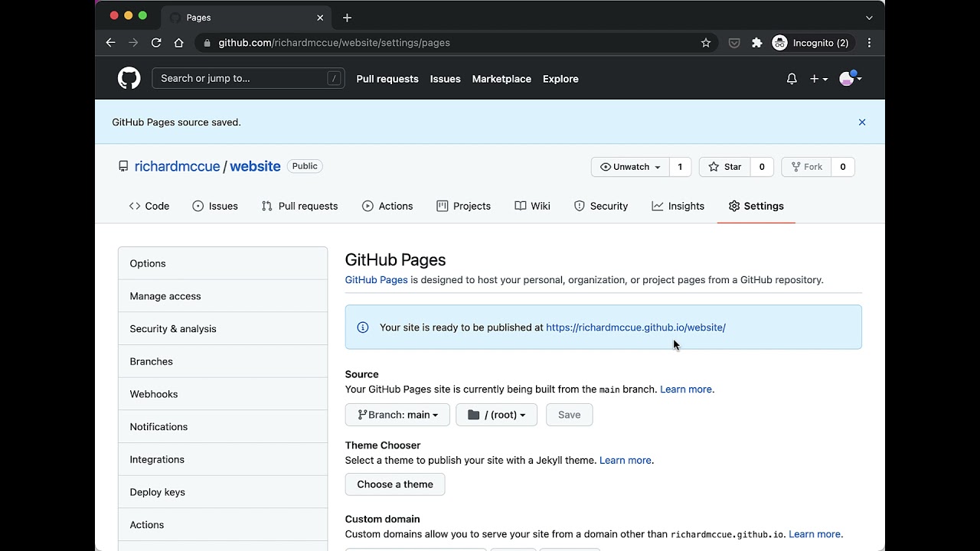Click the notifications bell icon
The height and width of the screenshot is (551, 980).
point(792,79)
